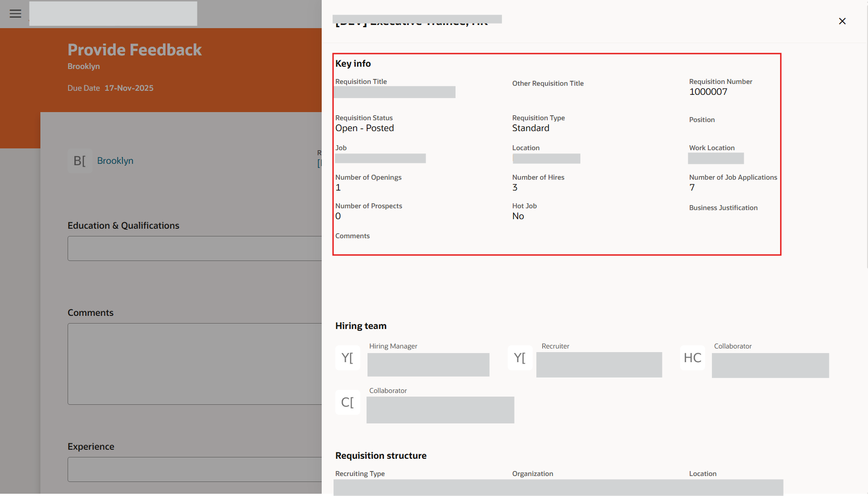Click the Recruiting Type label
The height and width of the screenshot is (496, 868).
(x=360, y=474)
